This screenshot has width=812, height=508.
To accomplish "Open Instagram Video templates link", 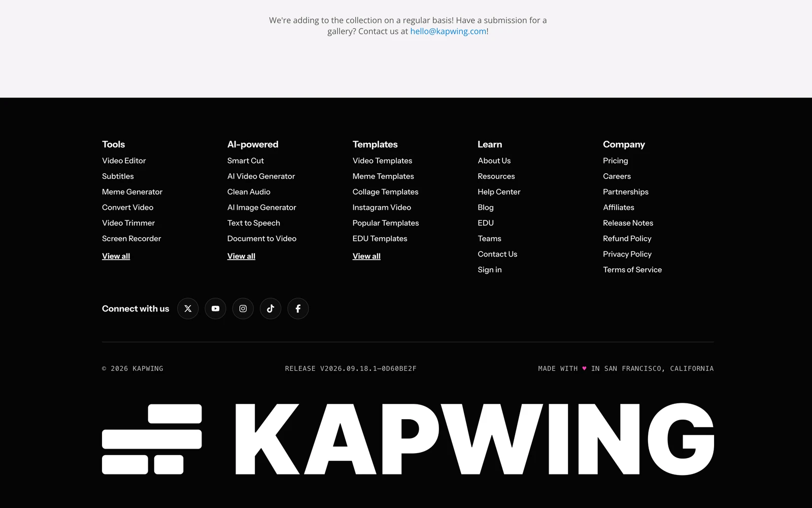I will pos(382,207).
